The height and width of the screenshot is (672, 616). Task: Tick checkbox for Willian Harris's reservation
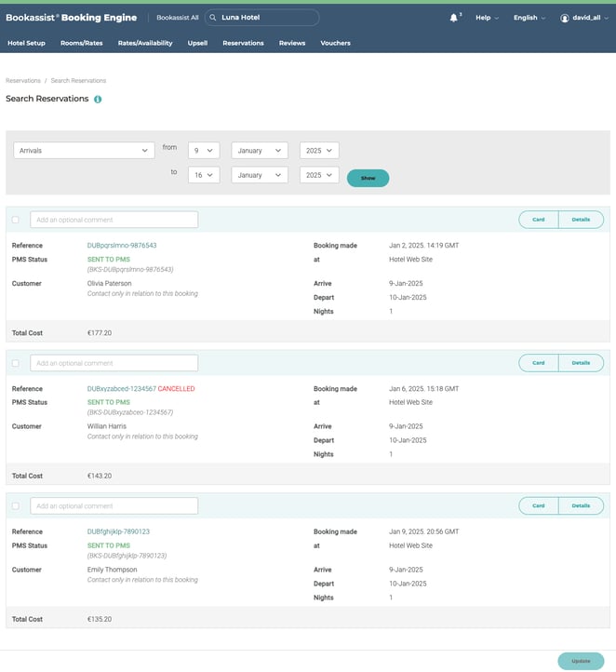pos(15,363)
